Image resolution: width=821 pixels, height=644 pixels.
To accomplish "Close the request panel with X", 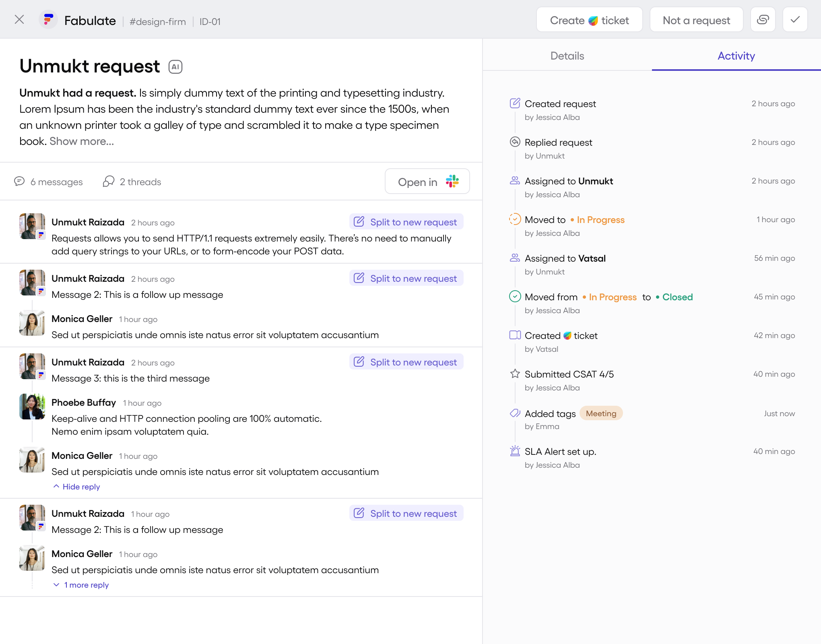I will [19, 20].
